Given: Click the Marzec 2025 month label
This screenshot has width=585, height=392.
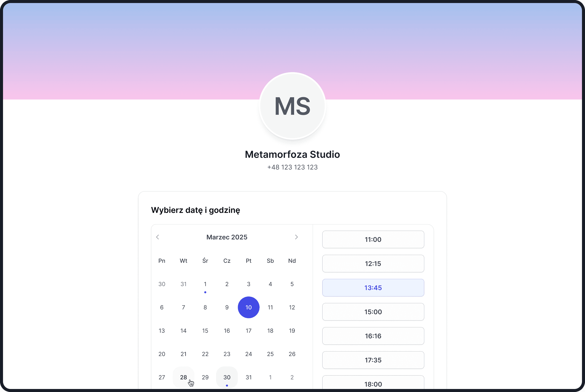Looking at the screenshot, I should click(x=227, y=237).
